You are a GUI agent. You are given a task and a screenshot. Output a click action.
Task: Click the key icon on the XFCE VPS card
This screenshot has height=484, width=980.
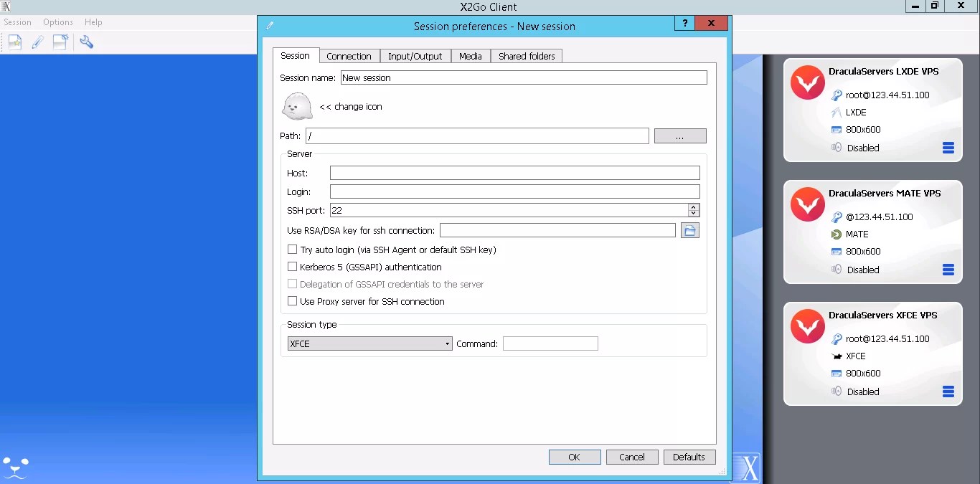(836, 338)
